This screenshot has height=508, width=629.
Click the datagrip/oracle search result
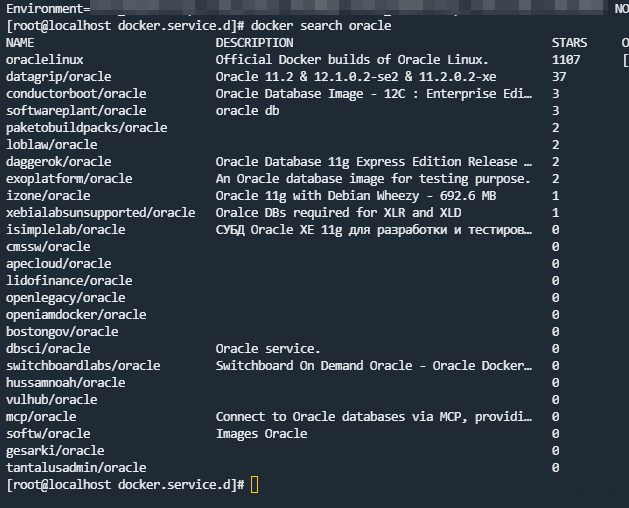58,77
